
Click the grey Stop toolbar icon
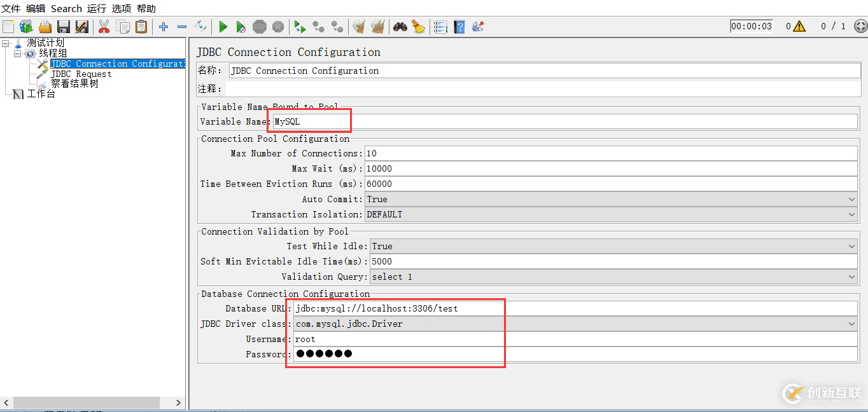click(x=260, y=27)
